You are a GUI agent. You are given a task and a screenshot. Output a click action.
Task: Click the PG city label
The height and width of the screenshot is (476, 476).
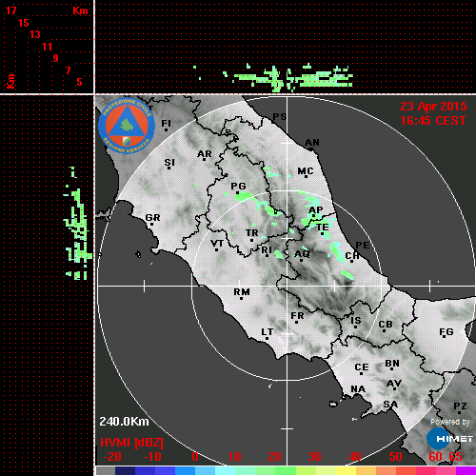click(x=238, y=186)
